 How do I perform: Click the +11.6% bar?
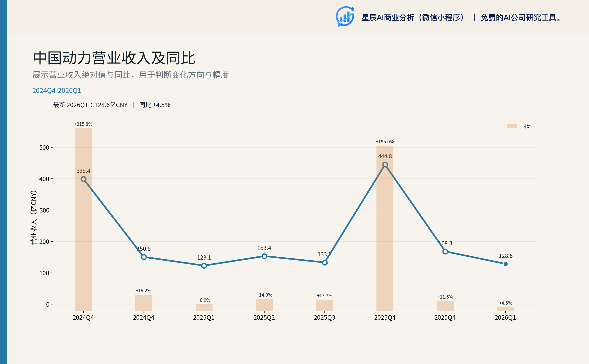click(x=445, y=306)
